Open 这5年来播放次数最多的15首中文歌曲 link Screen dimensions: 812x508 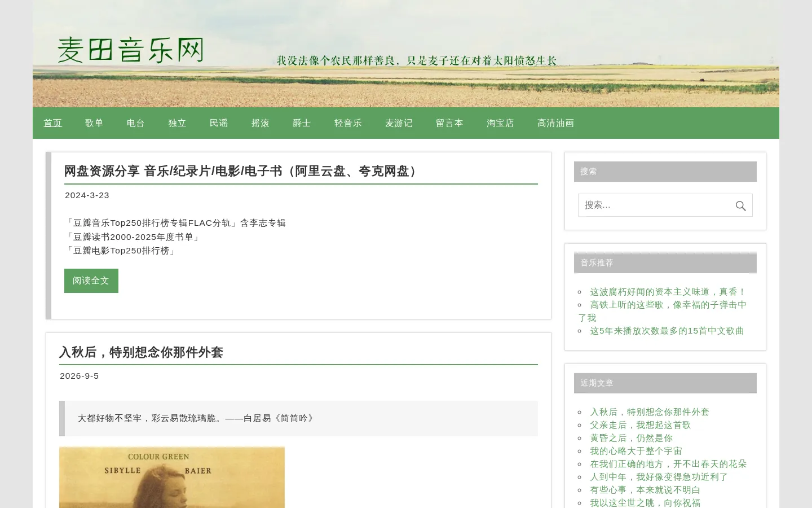[x=667, y=331]
